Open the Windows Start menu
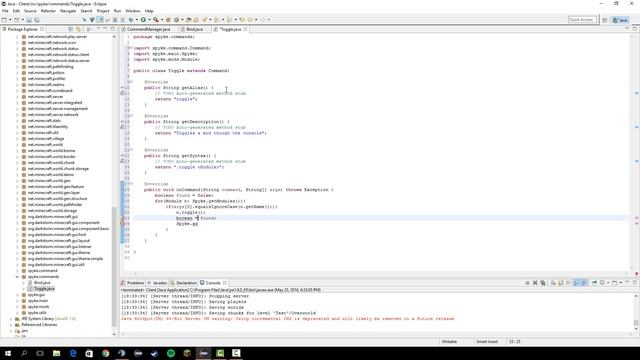The image size is (640, 360). point(8,353)
